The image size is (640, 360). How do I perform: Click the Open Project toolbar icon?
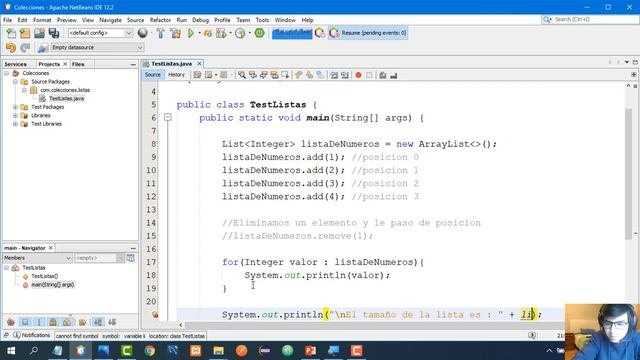[39, 33]
